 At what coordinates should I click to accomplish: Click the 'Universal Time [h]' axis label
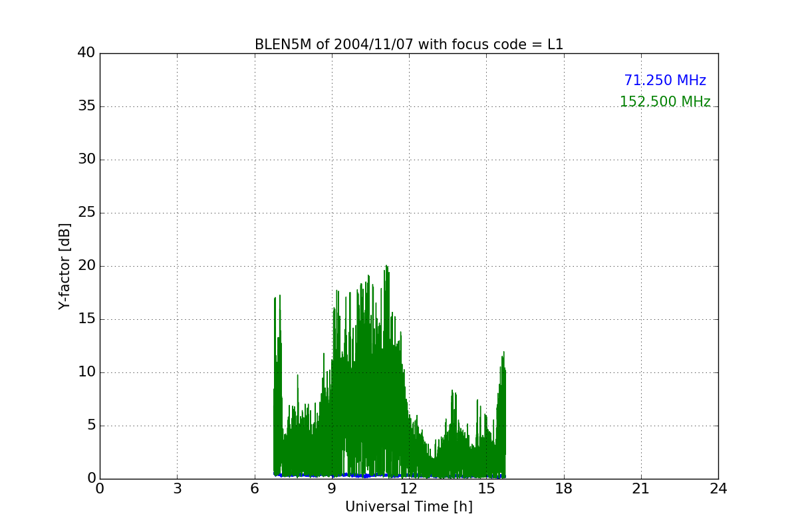click(x=409, y=507)
